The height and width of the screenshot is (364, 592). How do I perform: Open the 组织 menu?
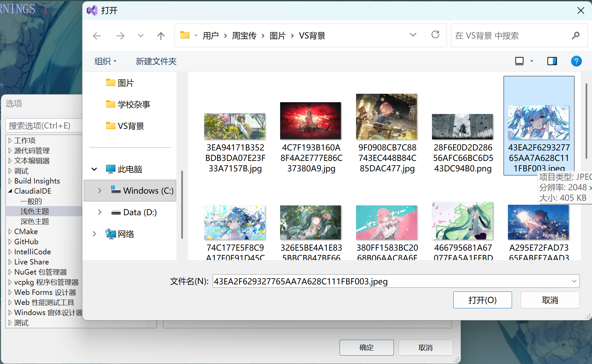click(105, 61)
